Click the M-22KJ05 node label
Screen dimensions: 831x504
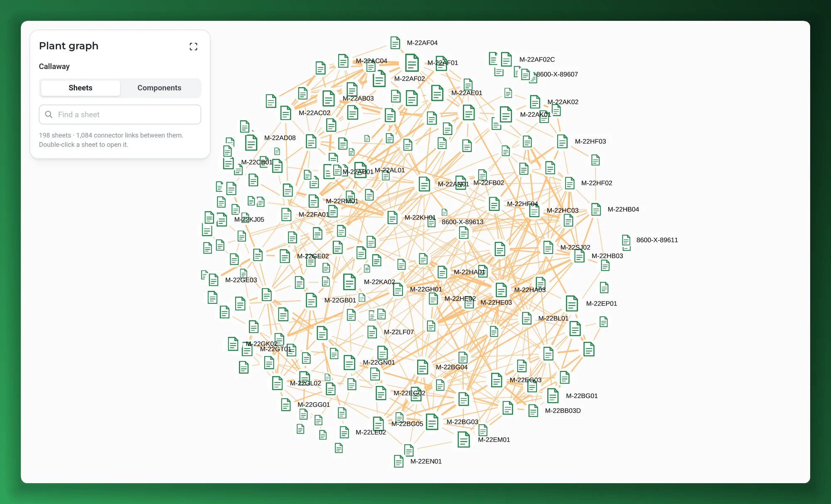(x=249, y=220)
